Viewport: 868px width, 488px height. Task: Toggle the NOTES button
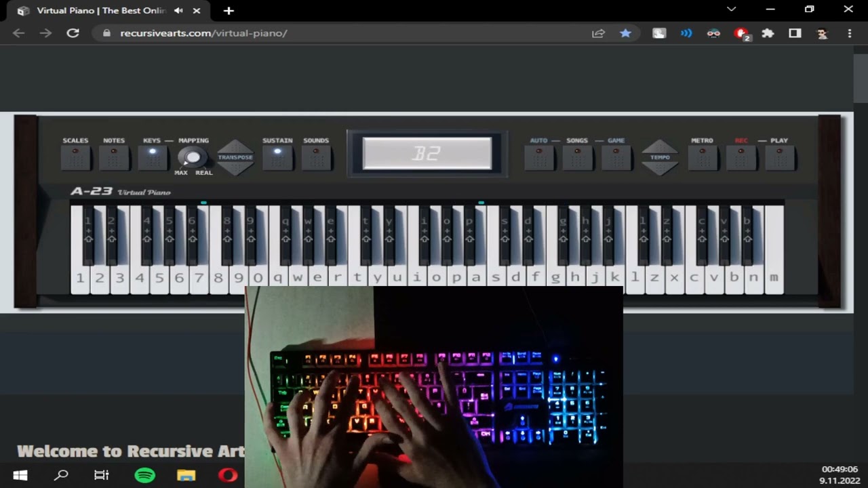[114, 157]
